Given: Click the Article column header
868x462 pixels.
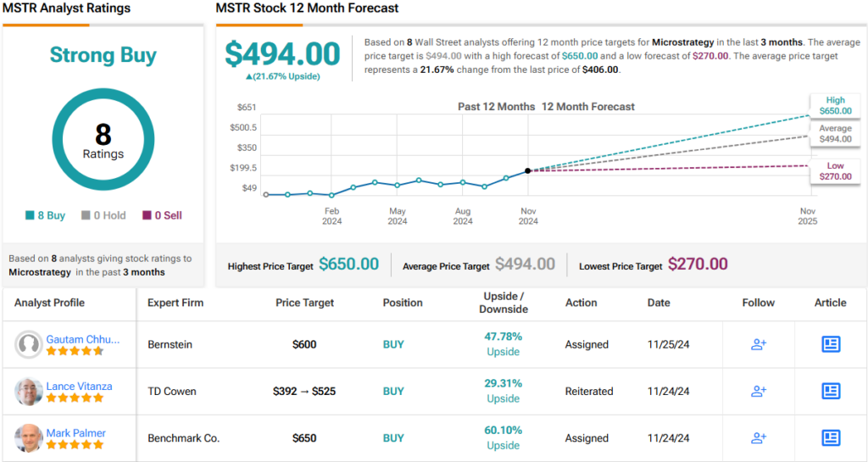Looking at the screenshot, I should coord(831,303).
